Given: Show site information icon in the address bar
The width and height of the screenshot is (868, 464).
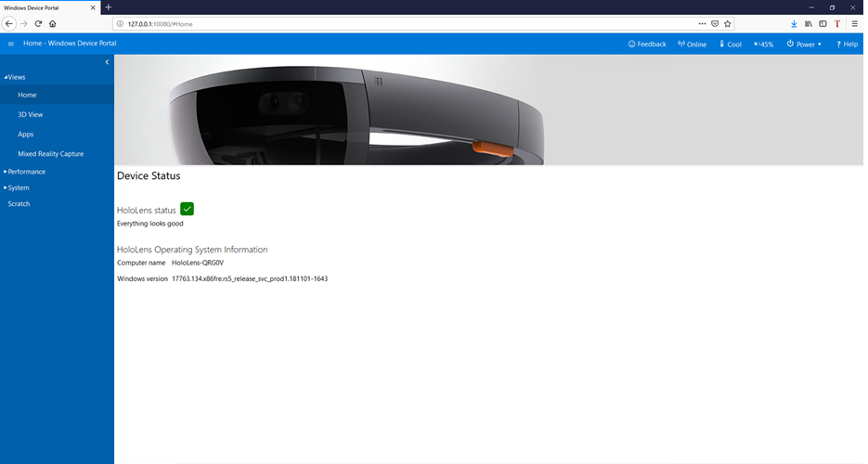Looking at the screenshot, I should click(120, 24).
